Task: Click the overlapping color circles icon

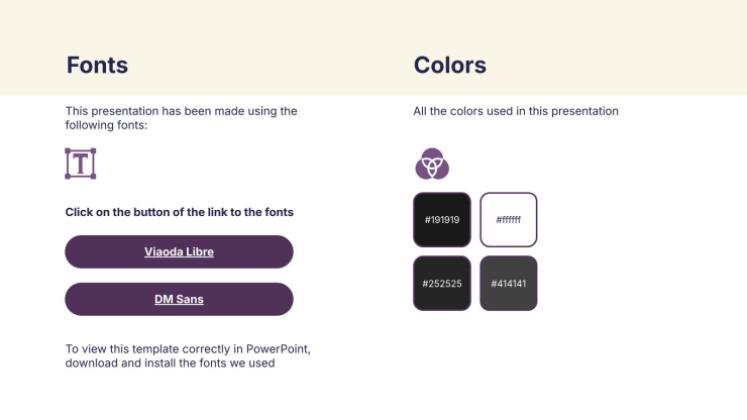Action: point(432,163)
